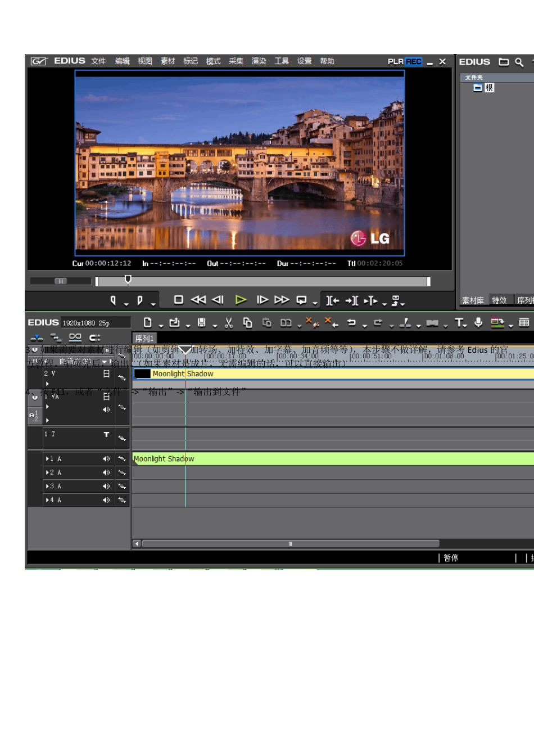The width and height of the screenshot is (534, 756).
Task: Open the dropdown arrow beside New Sequence icon
Action: tap(161, 326)
